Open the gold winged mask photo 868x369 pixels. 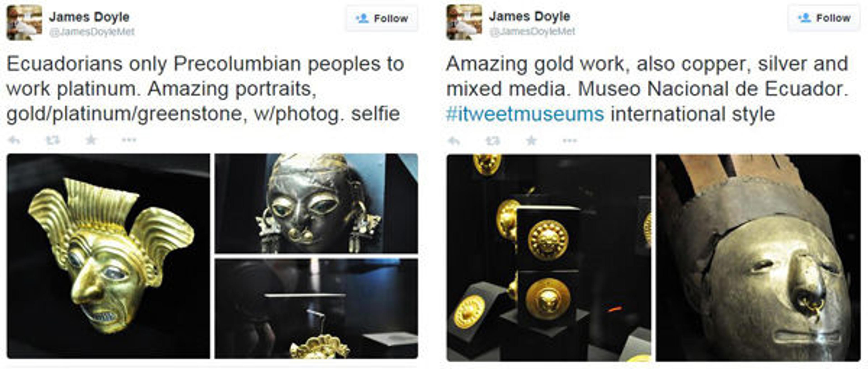click(108, 256)
